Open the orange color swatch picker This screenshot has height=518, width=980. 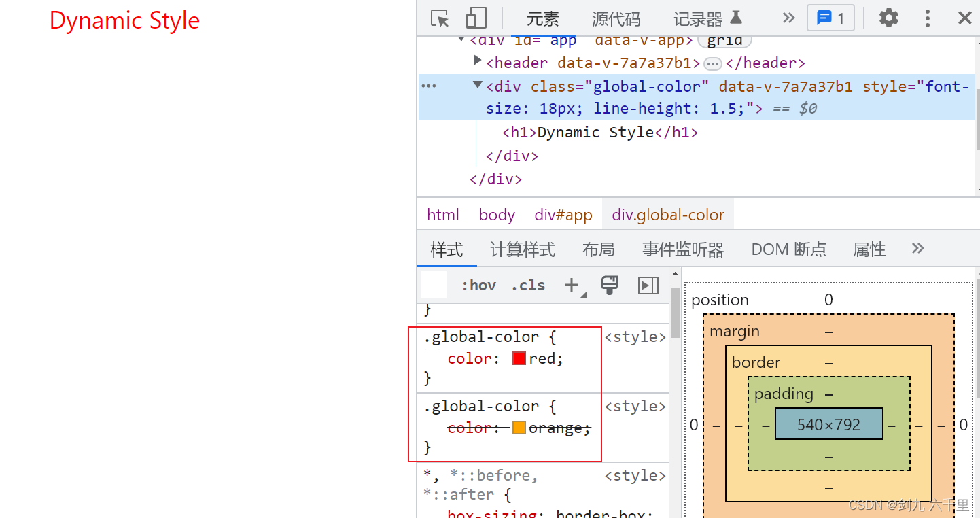[x=519, y=428]
